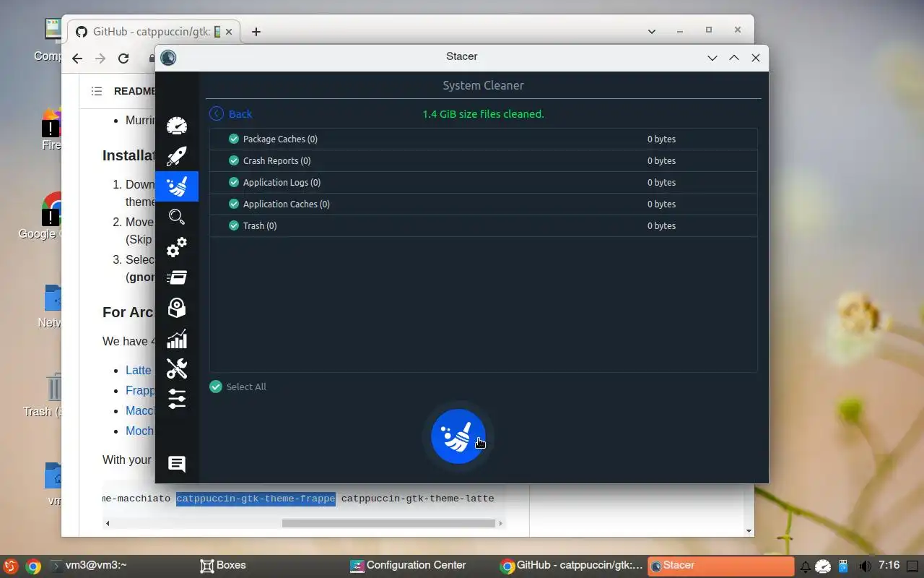Switch to the Boxes taskbar window

click(223, 566)
